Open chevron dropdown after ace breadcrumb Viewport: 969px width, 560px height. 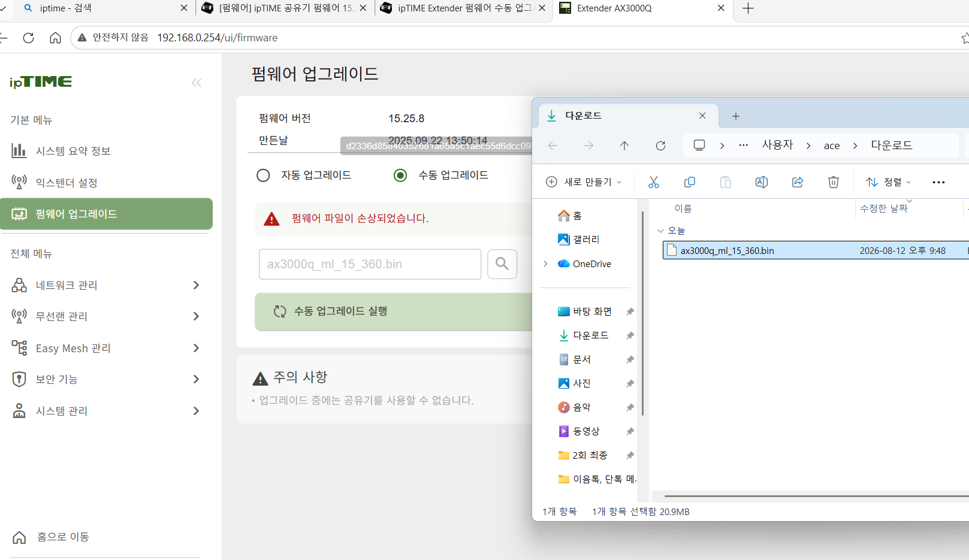pos(855,146)
